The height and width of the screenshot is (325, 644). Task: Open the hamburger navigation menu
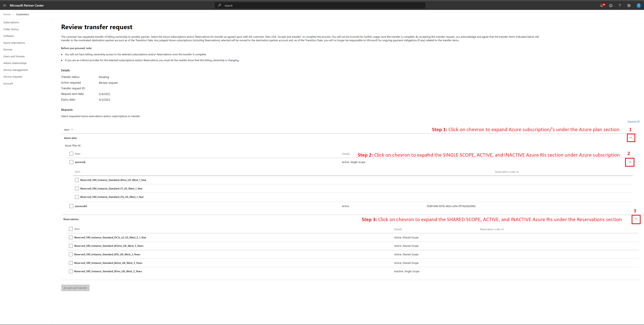pyautogui.click(x=5, y=5)
